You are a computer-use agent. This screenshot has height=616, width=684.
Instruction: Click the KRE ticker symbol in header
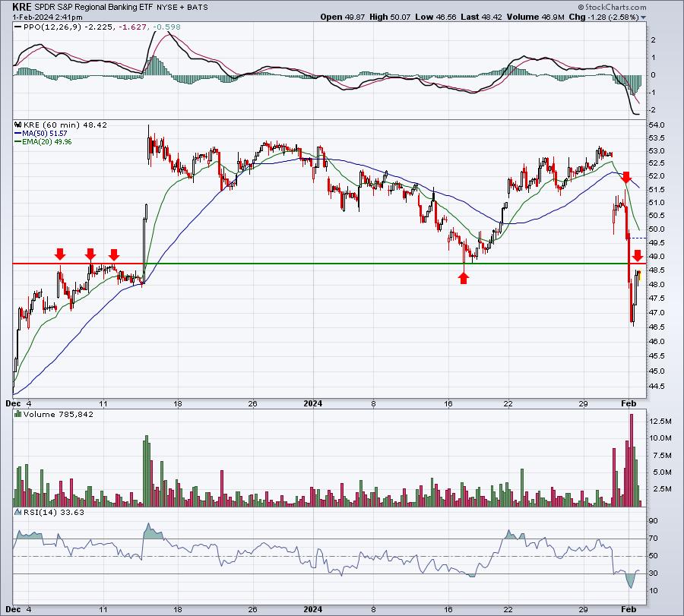point(22,7)
